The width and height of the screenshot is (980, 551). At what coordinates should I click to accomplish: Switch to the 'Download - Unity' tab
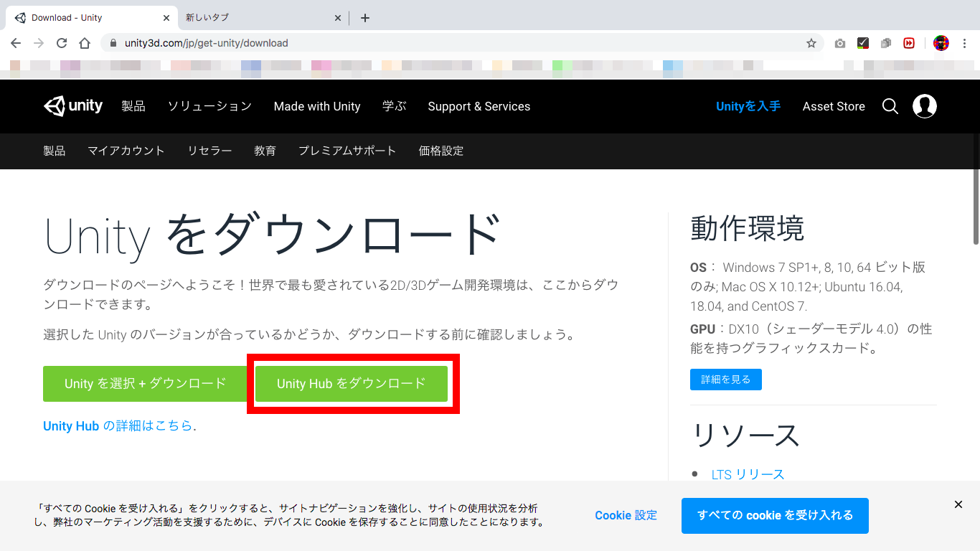pos(90,18)
